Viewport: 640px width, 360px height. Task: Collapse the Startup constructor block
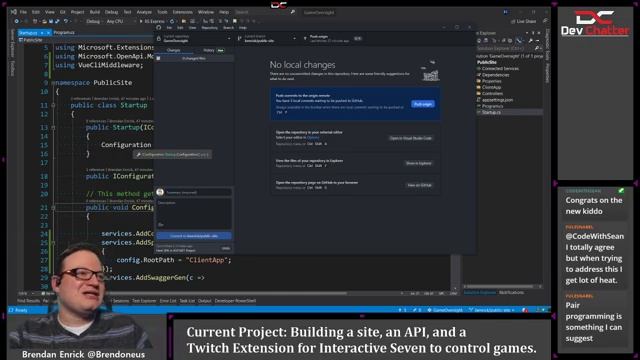point(53,128)
